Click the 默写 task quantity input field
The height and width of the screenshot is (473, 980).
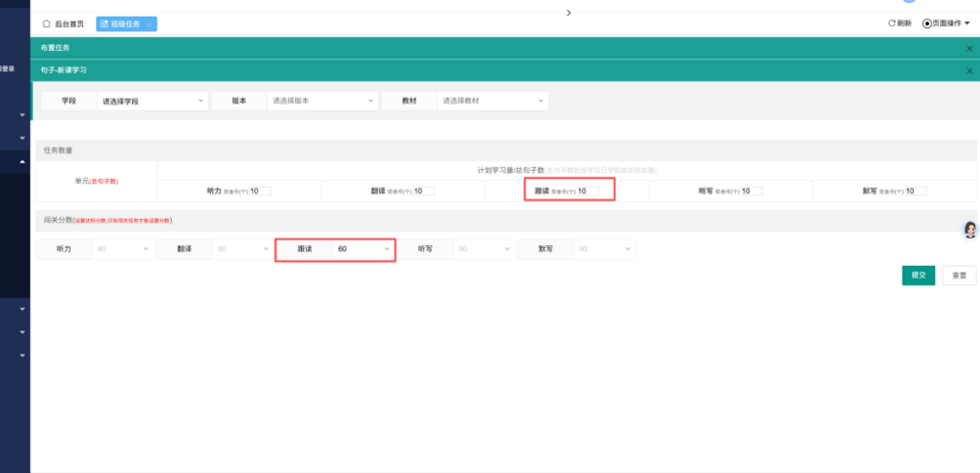click(x=915, y=192)
